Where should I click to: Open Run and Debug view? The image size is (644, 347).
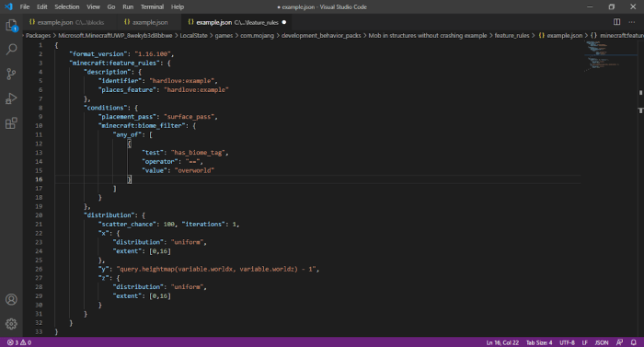click(11, 98)
